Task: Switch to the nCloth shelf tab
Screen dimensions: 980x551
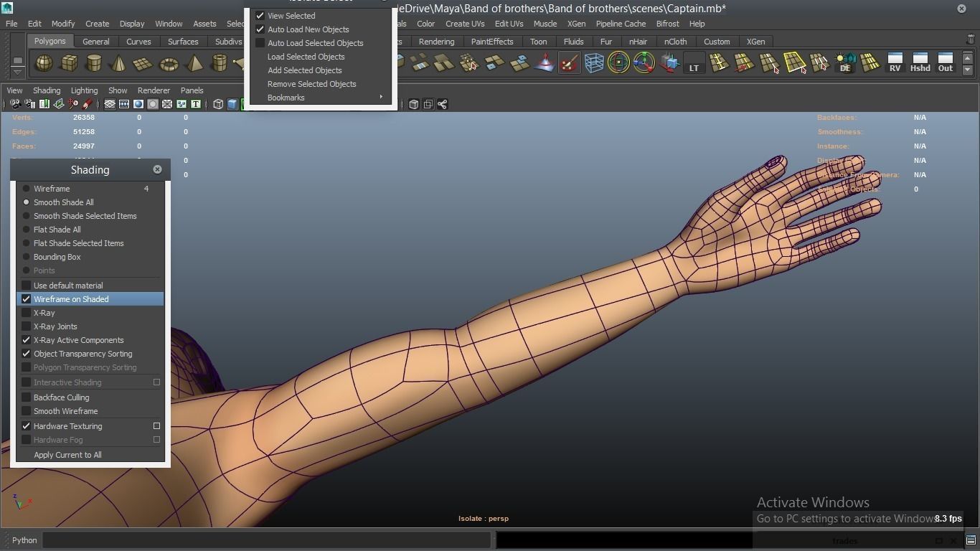Action: click(x=675, y=42)
